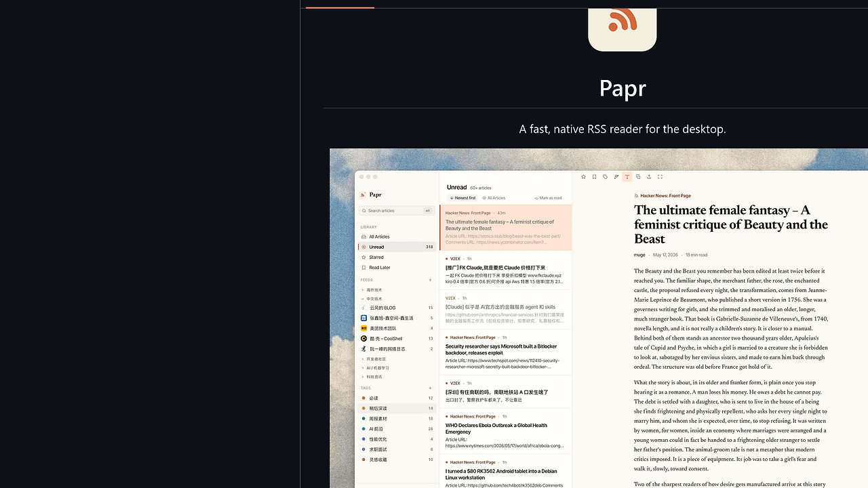868x488 pixels.
Task: Click the 美团技术团队 yellow favicon
Action: 363,328
